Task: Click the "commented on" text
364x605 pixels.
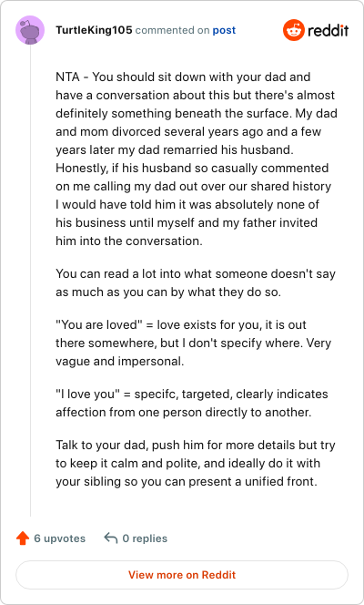Action: (x=172, y=30)
